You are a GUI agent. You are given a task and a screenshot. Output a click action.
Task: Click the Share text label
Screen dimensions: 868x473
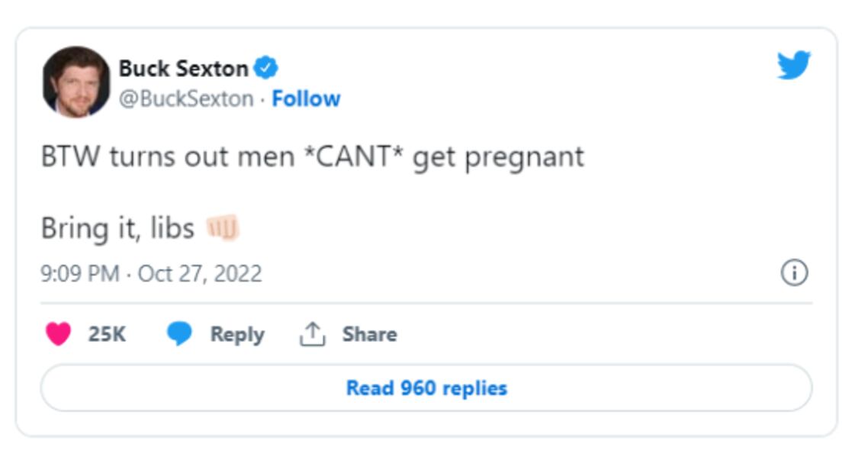pos(369,334)
